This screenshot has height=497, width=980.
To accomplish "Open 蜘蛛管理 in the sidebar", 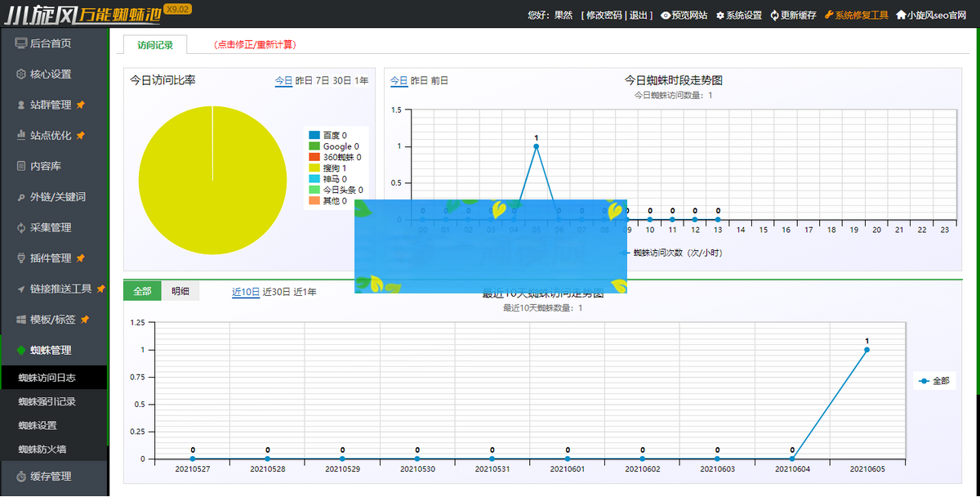I will [49, 350].
